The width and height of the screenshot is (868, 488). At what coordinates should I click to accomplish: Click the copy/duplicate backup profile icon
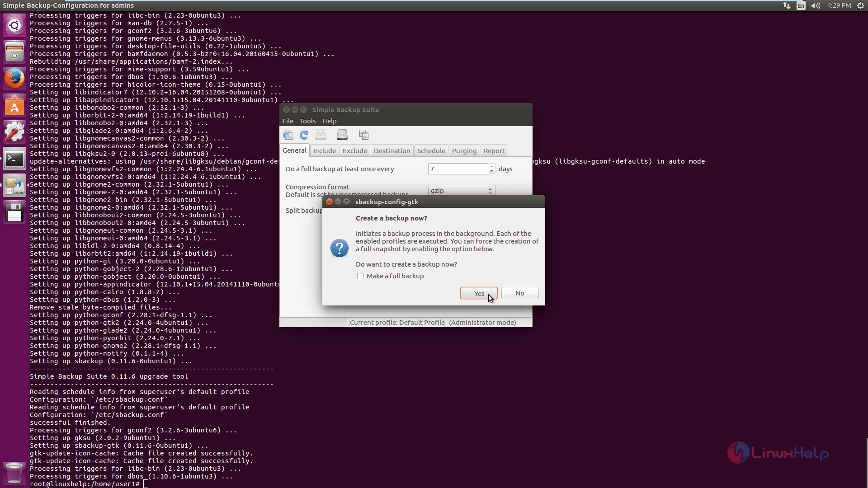[363, 135]
